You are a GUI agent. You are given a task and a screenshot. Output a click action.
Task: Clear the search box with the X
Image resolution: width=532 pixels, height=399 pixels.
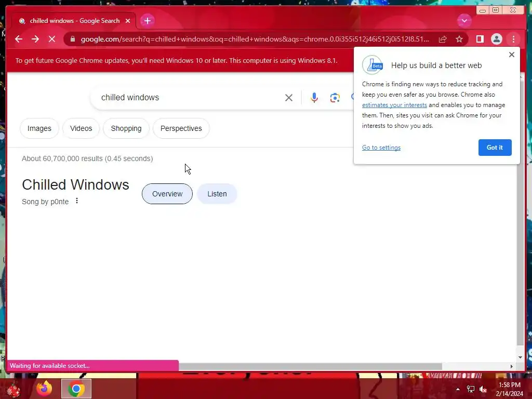[x=289, y=98]
